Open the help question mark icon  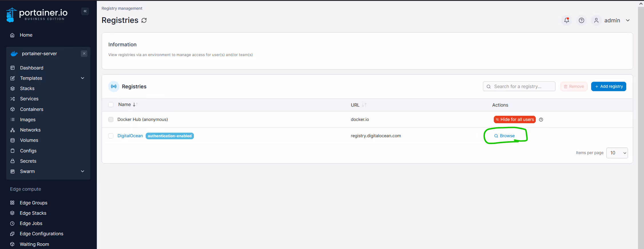(581, 20)
